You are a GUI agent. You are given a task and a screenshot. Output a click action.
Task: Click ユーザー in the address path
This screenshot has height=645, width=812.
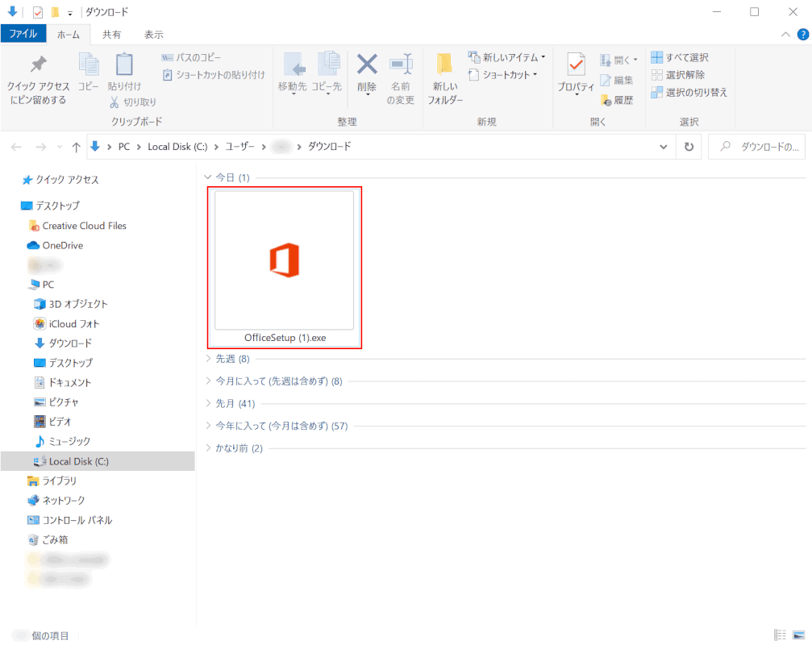coord(239,147)
